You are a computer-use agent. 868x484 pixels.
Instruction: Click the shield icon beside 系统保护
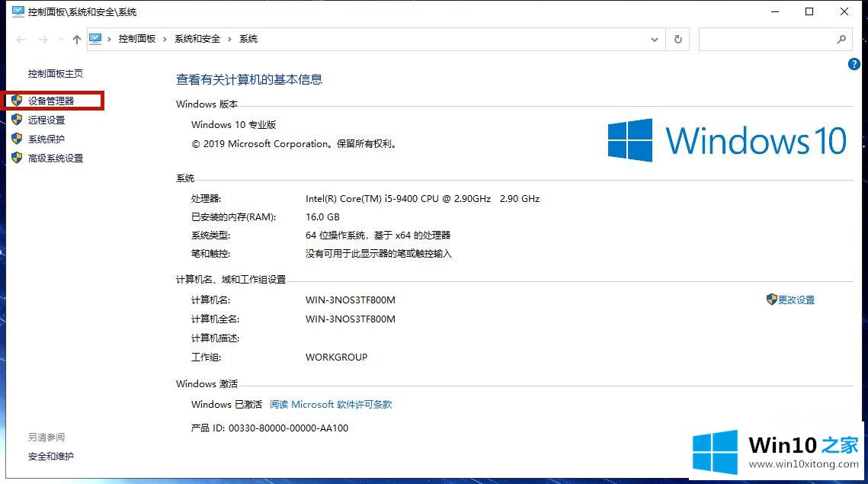pyautogui.click(x=17, y=139)
